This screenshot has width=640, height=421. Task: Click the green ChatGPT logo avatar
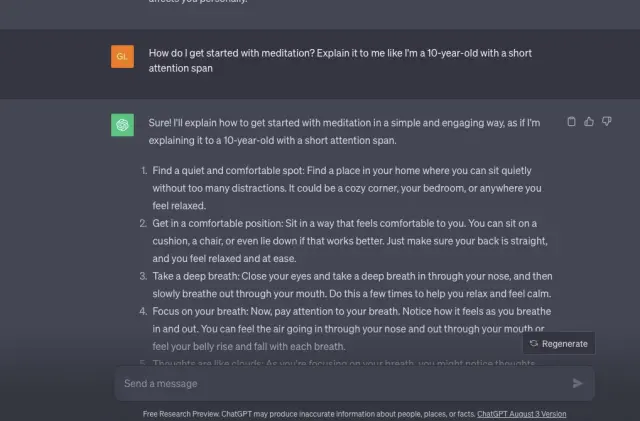pos(122,125)
